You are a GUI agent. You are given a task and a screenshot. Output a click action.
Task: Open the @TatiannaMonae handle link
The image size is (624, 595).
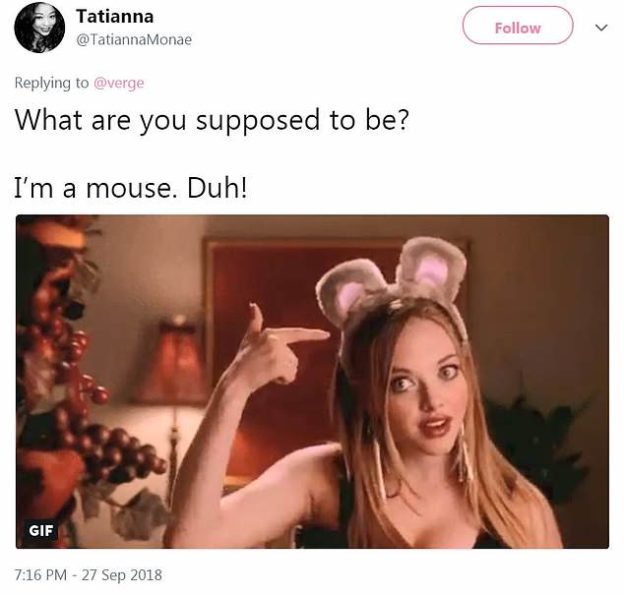click(134, 39)
